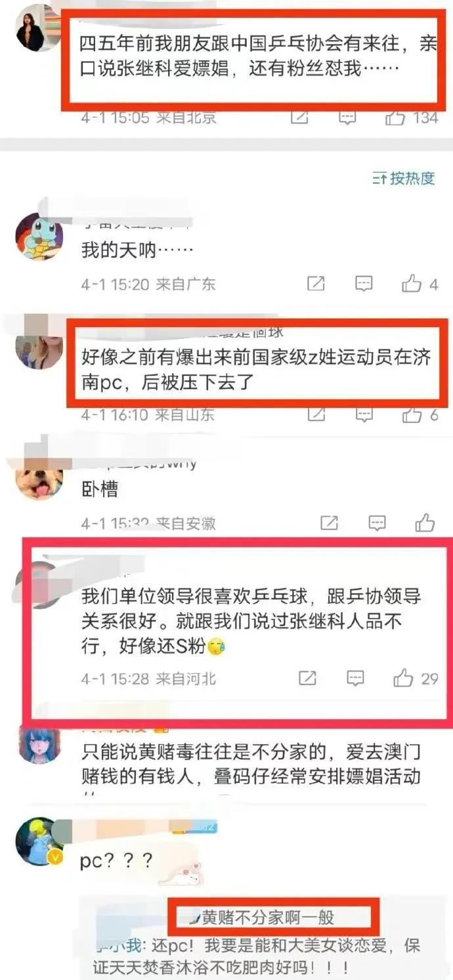Image resolution: width=453 pixels, height=980 pixels.
Task: Open the verified user avatar near pc???
Action: (39, 843)
